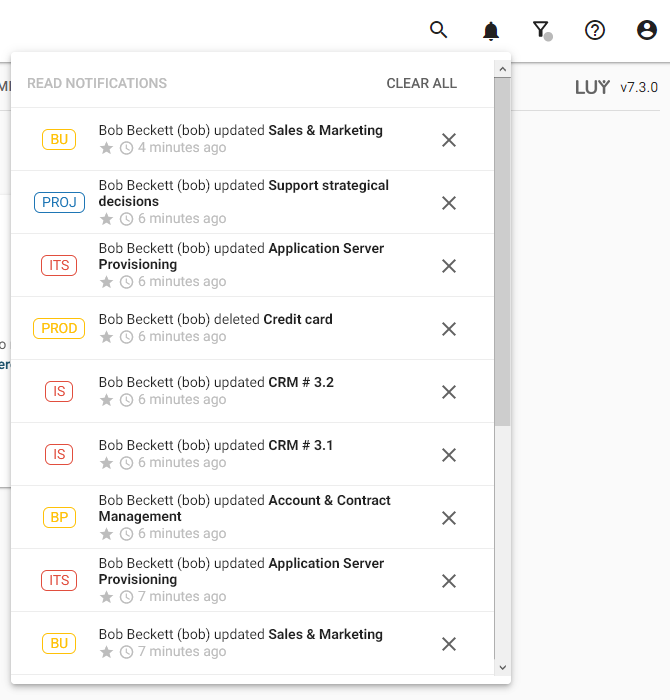670x700 pixels.
Task: Click the PROJ badge for Support strategical decisions
Action: click(x=59, y=203)
